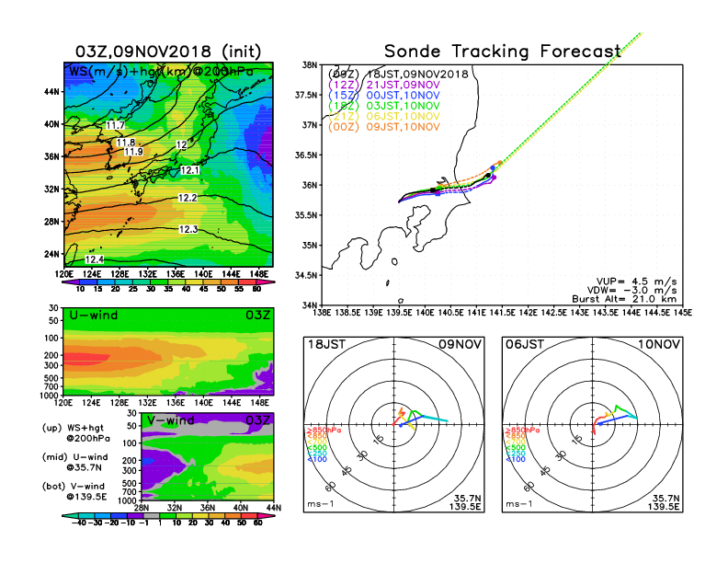
Task: Click the 12.1 height contour label
Action: pyautogui.click(x=189, y=170)
